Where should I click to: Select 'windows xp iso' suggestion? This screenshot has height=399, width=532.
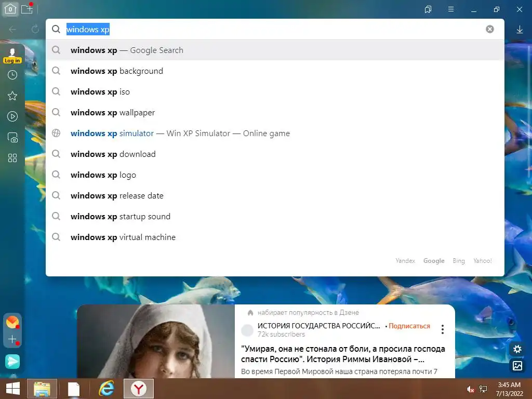pyautogui.click(x=275, y=91)
